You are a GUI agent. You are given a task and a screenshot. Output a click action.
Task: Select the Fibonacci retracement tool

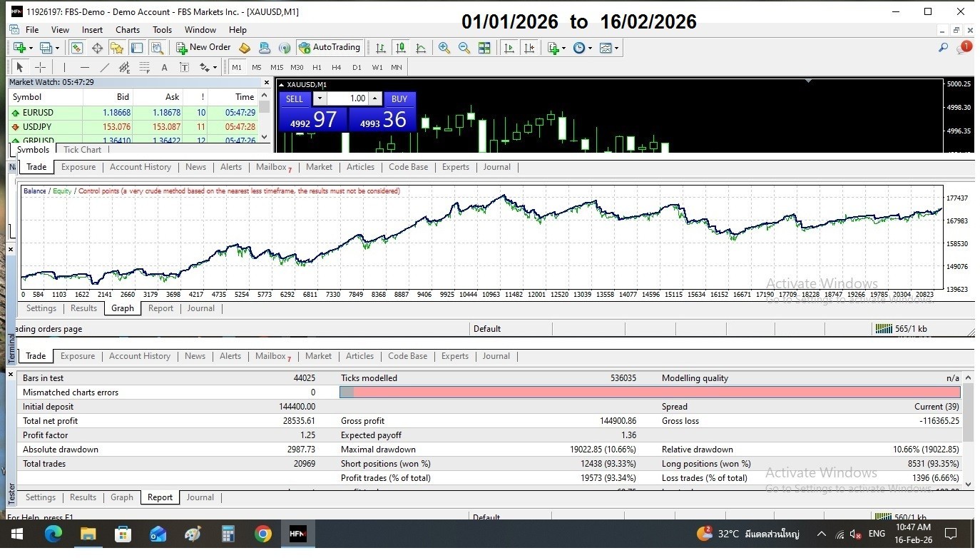(144, 67)
